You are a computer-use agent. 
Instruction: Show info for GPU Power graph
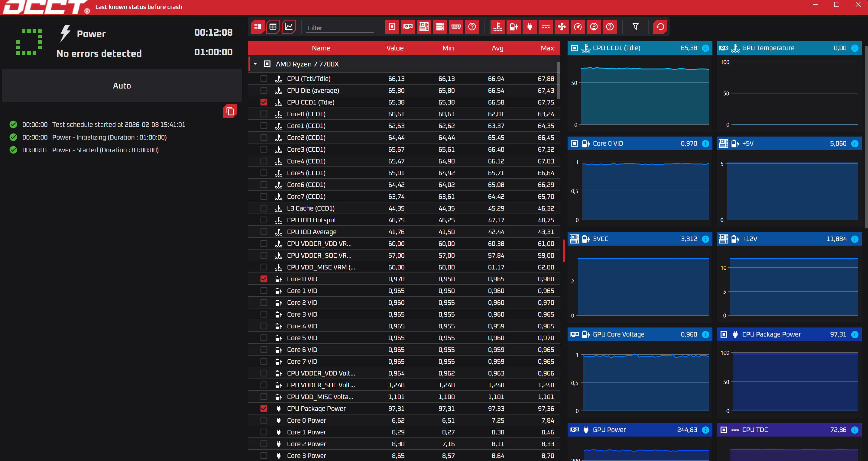click(x=705, y=430)
